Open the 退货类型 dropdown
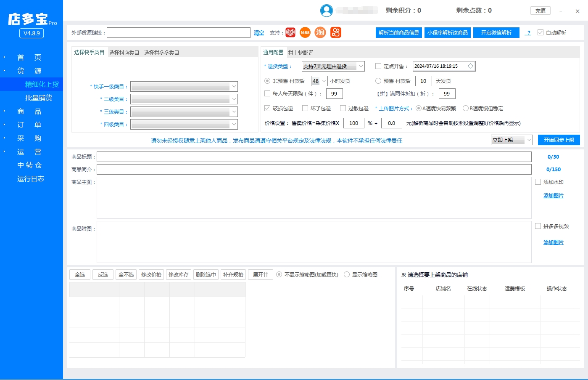Screen dimensions: 588x380 click(x=333, y=66)
